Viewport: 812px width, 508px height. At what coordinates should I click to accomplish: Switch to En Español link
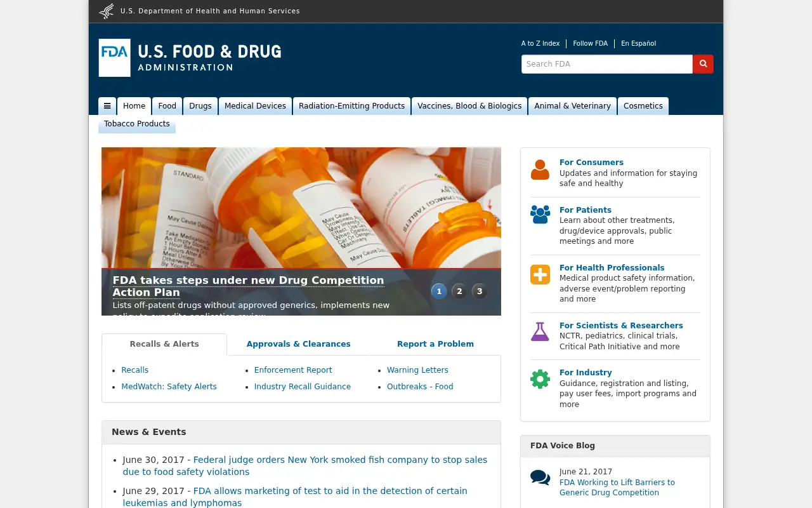point(638,44)
